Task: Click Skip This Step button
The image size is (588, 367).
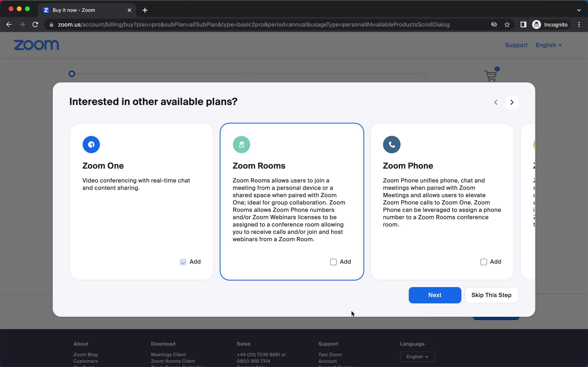Action: [x=491, y=295]
